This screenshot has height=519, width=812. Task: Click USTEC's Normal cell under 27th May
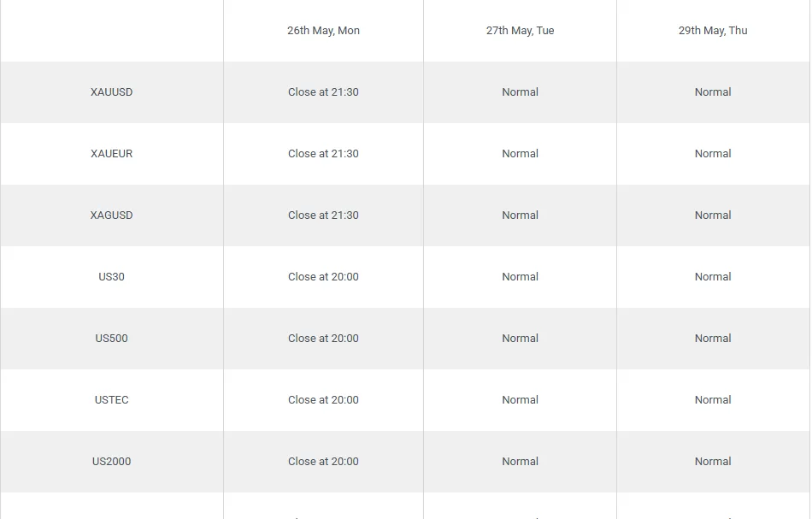tap(520, 400)
